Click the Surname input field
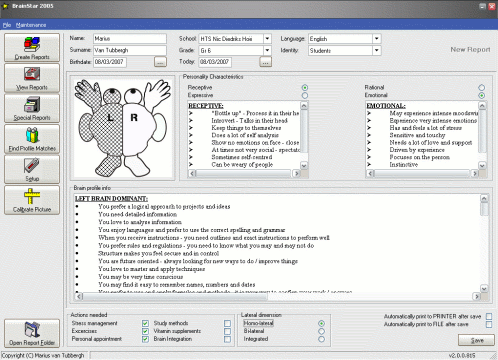498x360 pixels. pyautogui.click(x=130, y=50)
